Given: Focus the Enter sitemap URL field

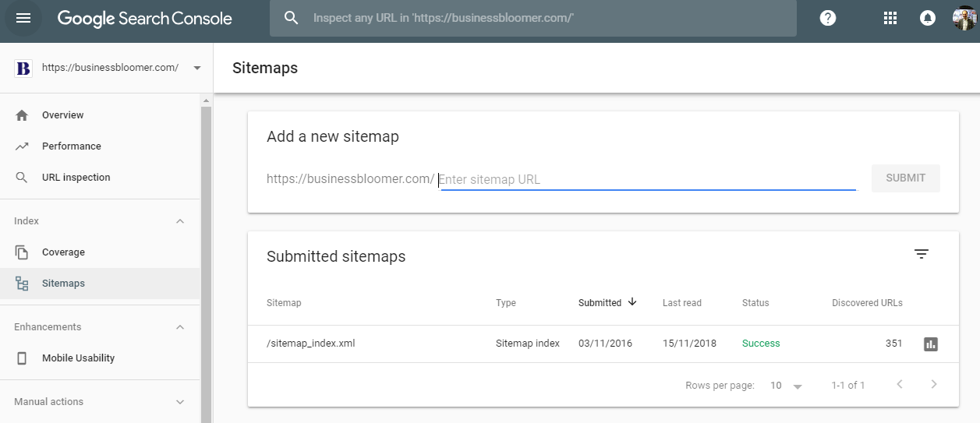Looking at the screenshot, I should (647, 179).
